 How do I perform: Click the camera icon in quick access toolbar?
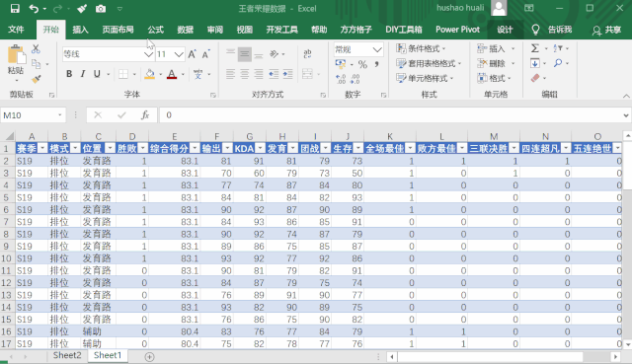101,9
